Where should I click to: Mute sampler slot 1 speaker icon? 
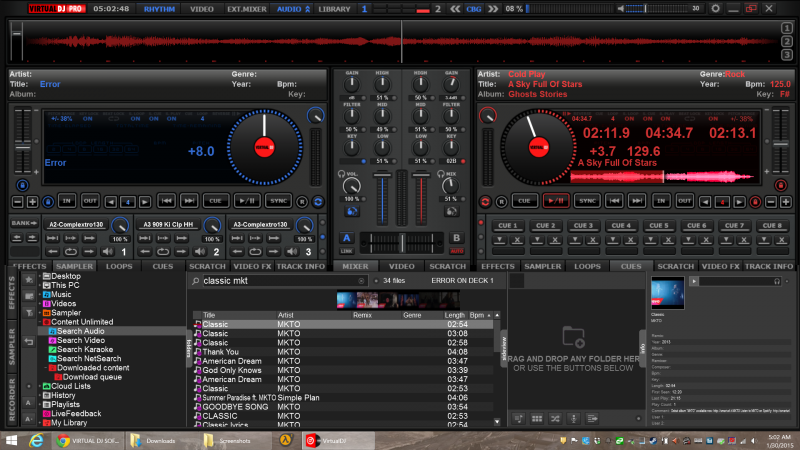pyautogui.click(x=108, y=252)
